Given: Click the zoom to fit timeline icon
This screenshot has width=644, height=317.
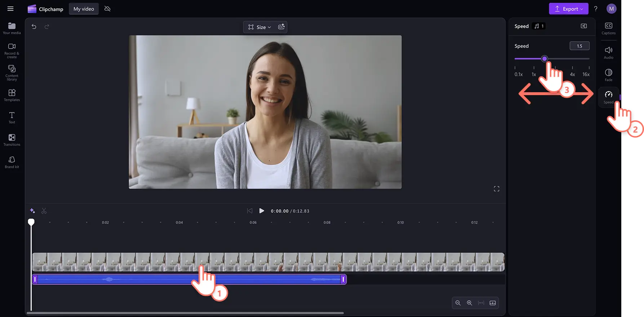Looking at the screenshot, I should (481, 303).
